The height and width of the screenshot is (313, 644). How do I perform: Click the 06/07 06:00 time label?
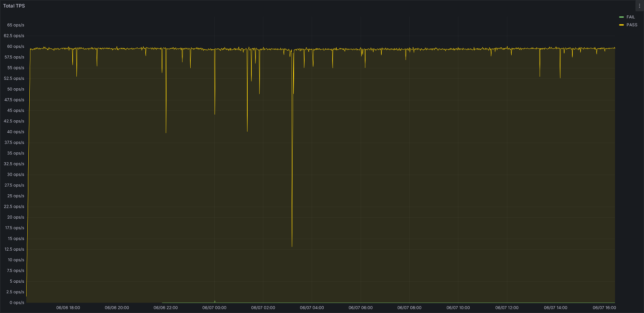click(x=361, y=308)
